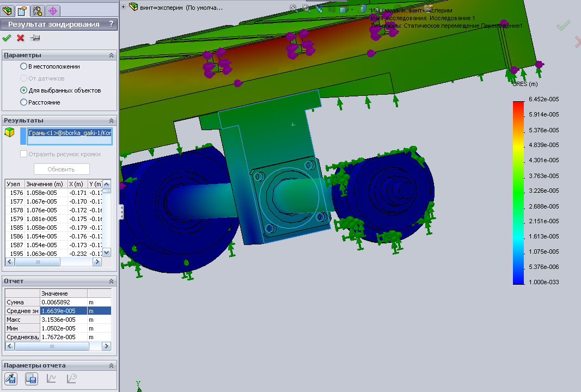Screen dimensions: 581x392
Task: Expand the винт=эксперим flyout tree node
Action: coord(123,7)
